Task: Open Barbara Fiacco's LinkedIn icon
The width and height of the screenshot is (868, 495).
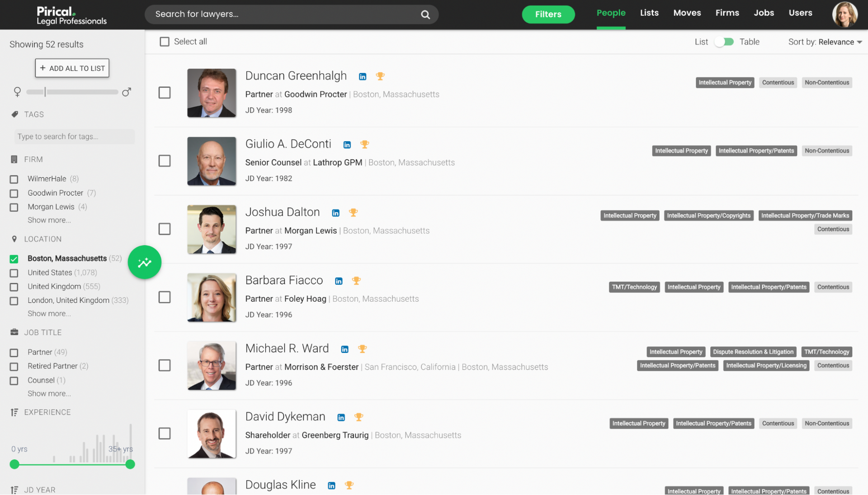Action: pos(339,281)
